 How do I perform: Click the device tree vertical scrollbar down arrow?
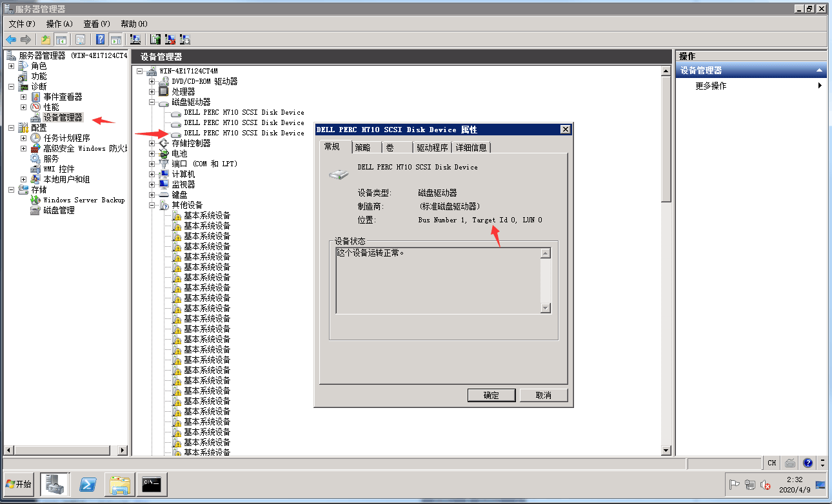(x=666, y=450)
